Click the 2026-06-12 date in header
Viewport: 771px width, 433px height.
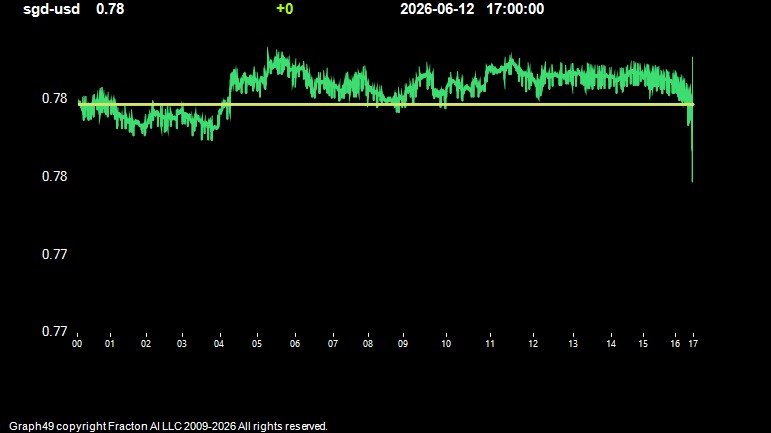pos(437,9)
